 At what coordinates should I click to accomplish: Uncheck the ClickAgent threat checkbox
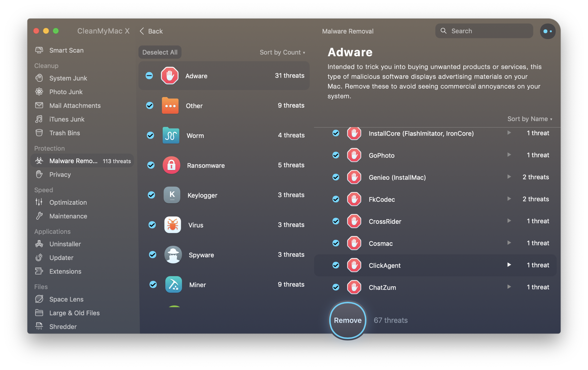(336, 265)
